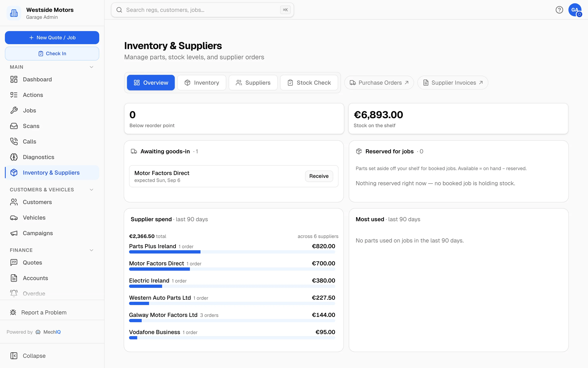Open the Suppliers tab

pyautogui.click(x=253, y=83)
